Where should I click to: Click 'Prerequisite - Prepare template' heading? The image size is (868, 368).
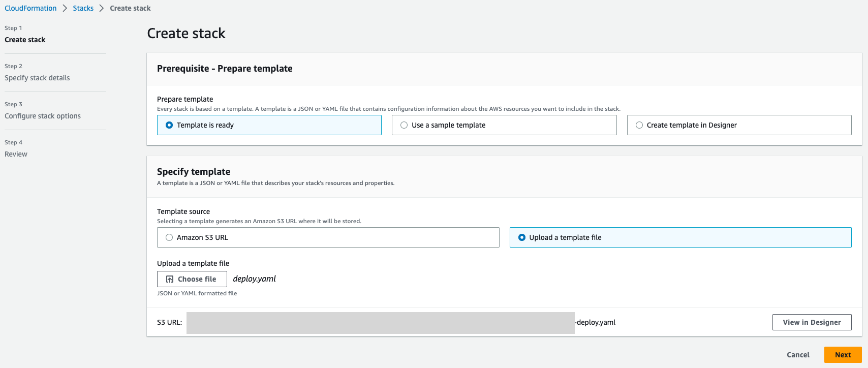tap(225, 69)
